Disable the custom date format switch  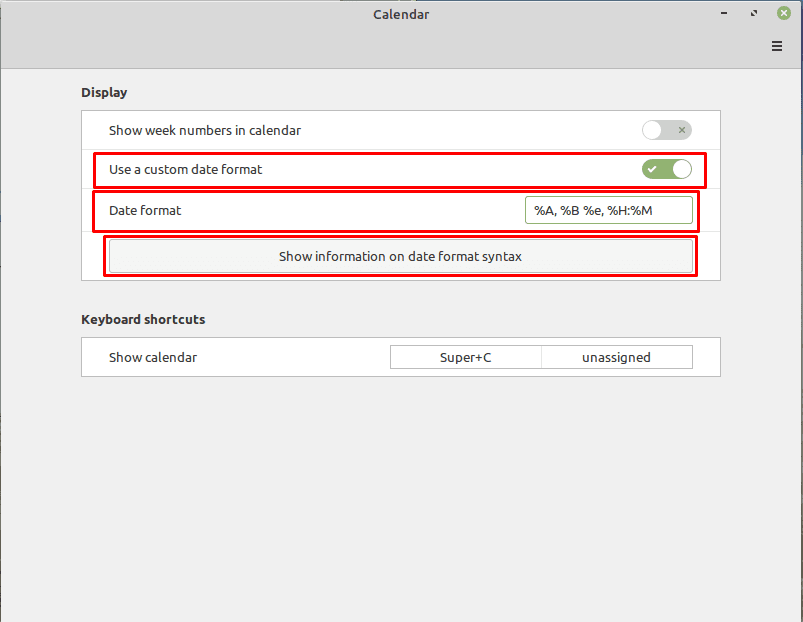point(666,169)
